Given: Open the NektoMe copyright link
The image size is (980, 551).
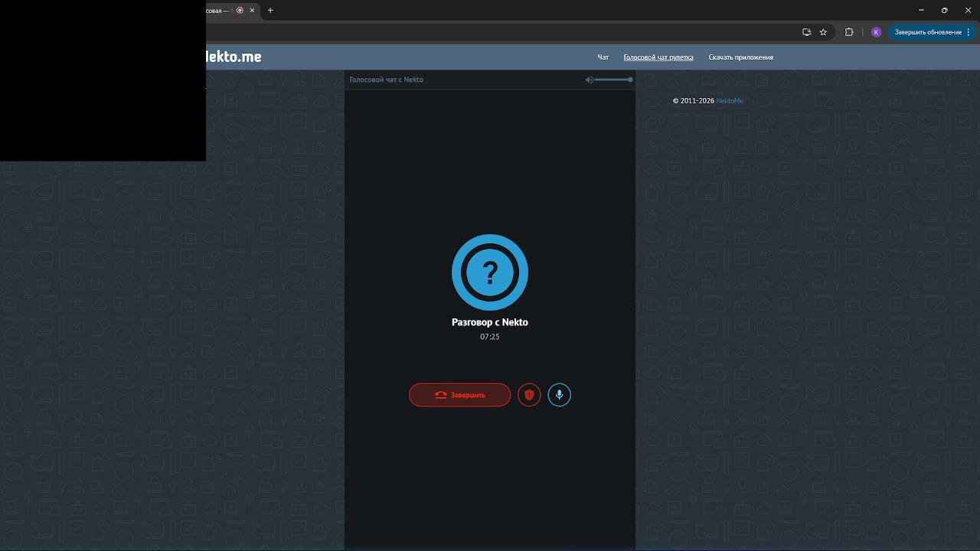Looking at the screenshot, I should tap(729, 100).
